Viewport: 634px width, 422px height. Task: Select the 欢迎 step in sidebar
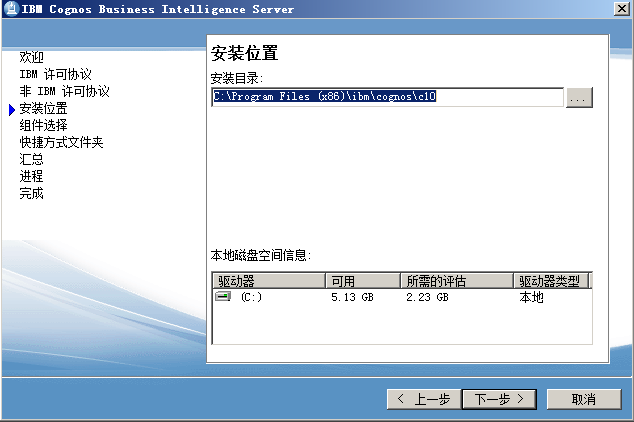(x=31, y=57)
